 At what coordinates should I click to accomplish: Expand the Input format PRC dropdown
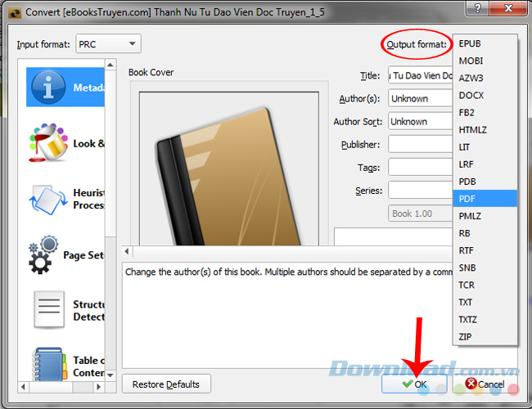click(x=108, y=43)
